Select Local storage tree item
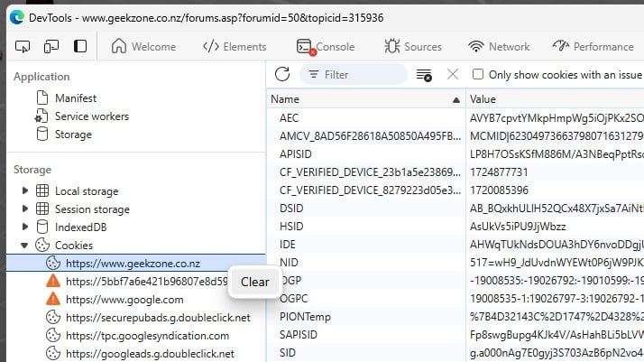644x362 pixels. pyautogui.click(x=87, y=191)
